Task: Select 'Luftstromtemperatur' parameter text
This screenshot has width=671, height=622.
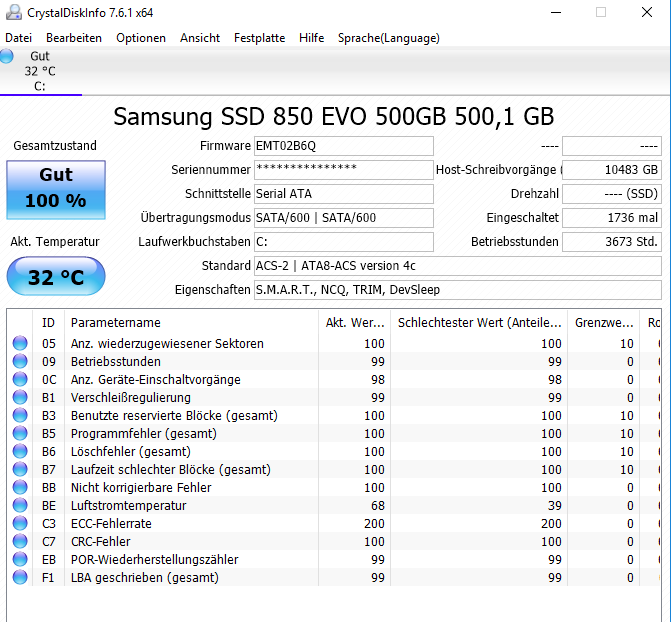Action: tap(128, 506)
